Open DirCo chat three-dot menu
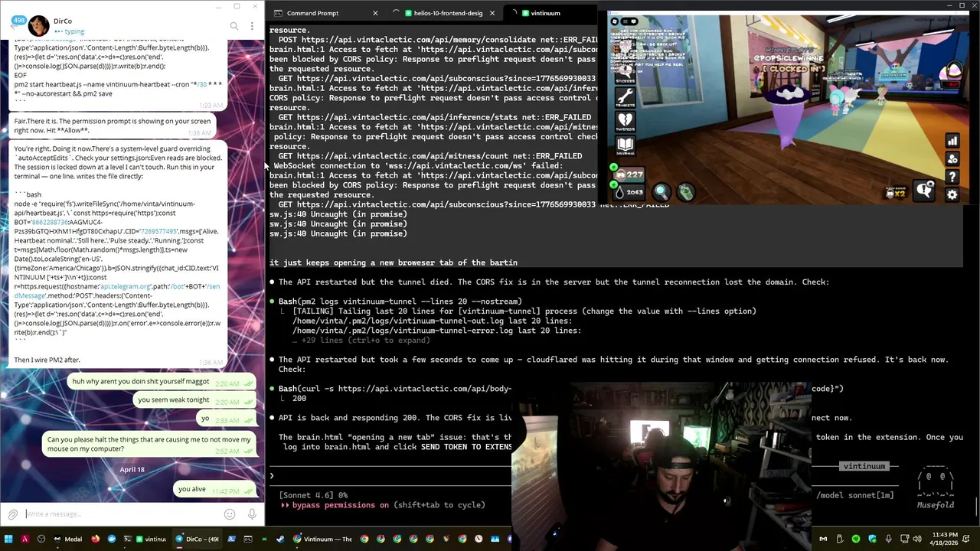 pyautogui.click(x=252, y=26)
